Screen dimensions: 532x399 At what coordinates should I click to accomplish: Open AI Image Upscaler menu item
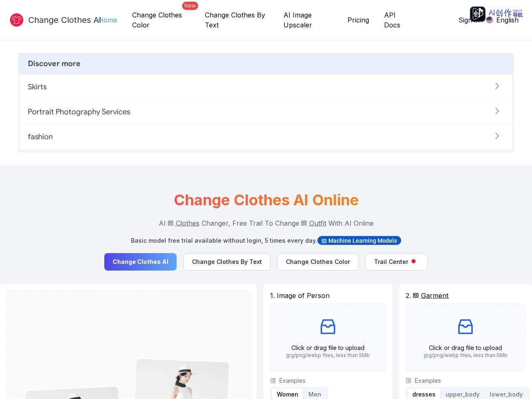tap(298, 20)
